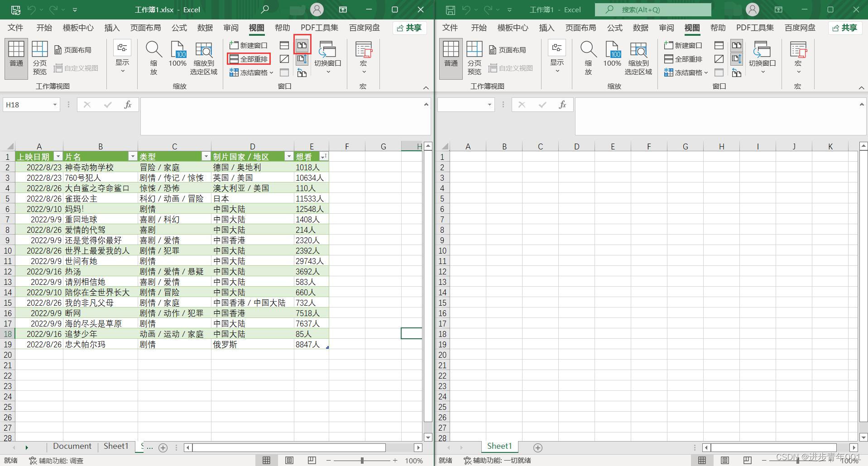This screenshot has height=466, width=868.
Task: Click cell containing 神奇动物学校
Action: point(101,167)
